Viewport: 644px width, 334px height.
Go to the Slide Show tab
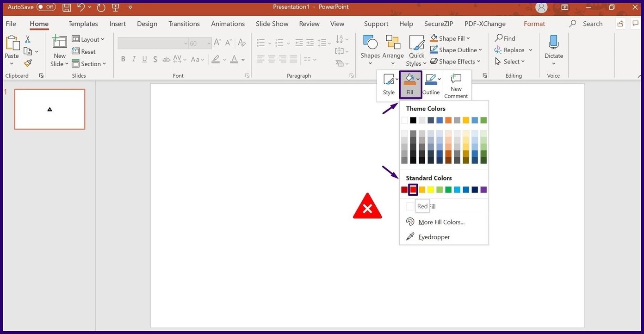[272, 24]
